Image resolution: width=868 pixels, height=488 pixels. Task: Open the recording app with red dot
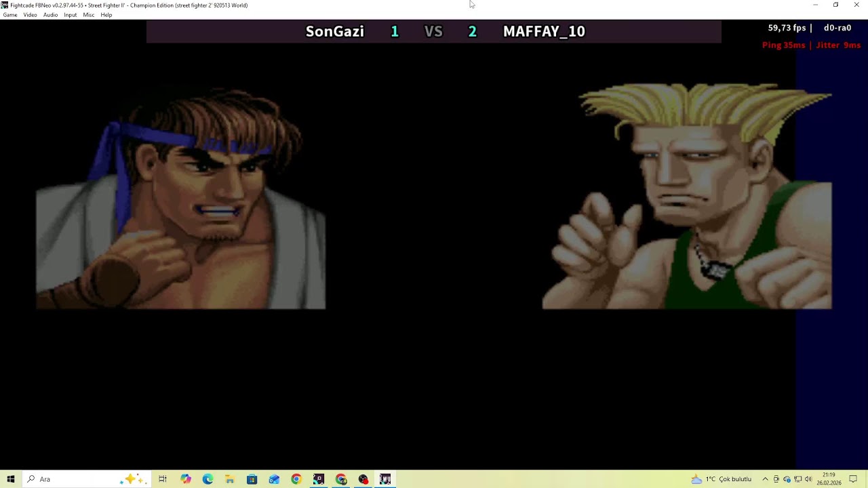tap(363, 479)
